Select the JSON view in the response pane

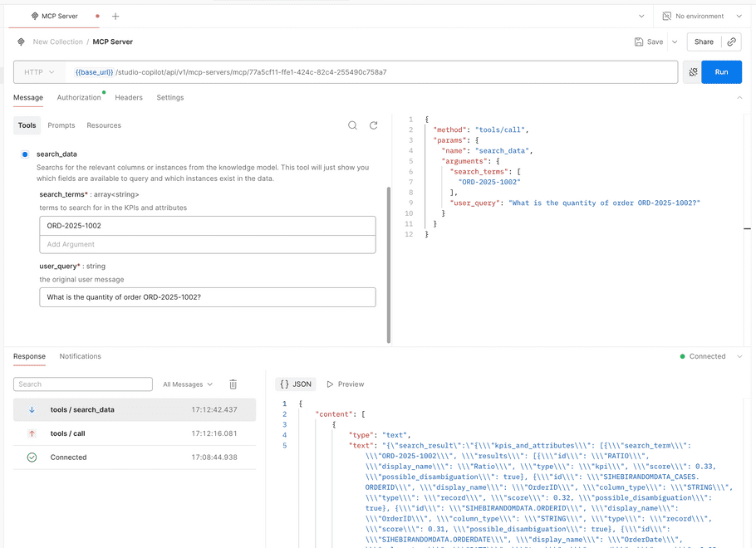295,384
